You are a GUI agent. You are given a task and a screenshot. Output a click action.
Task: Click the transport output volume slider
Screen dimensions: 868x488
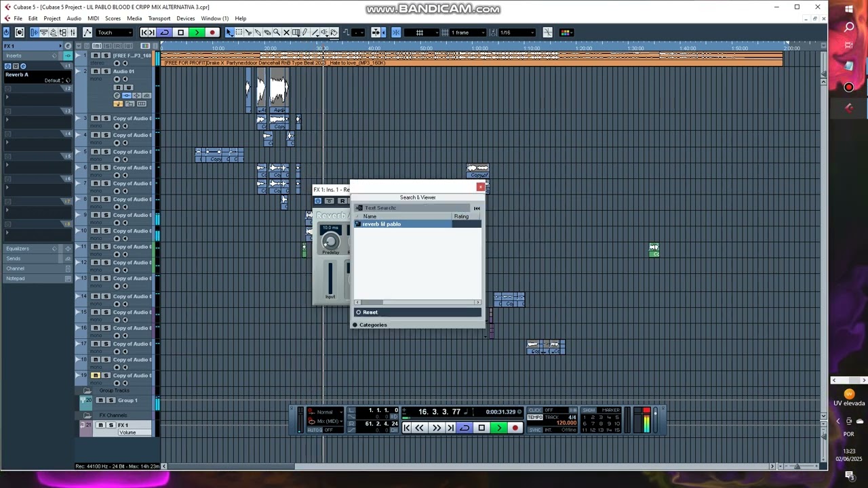click(656, 420)
